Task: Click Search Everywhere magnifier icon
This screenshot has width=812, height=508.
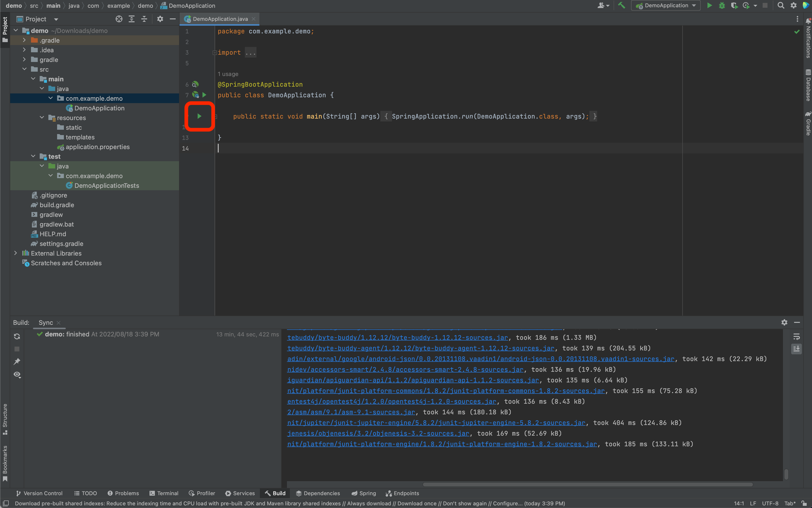Action: 781,5
